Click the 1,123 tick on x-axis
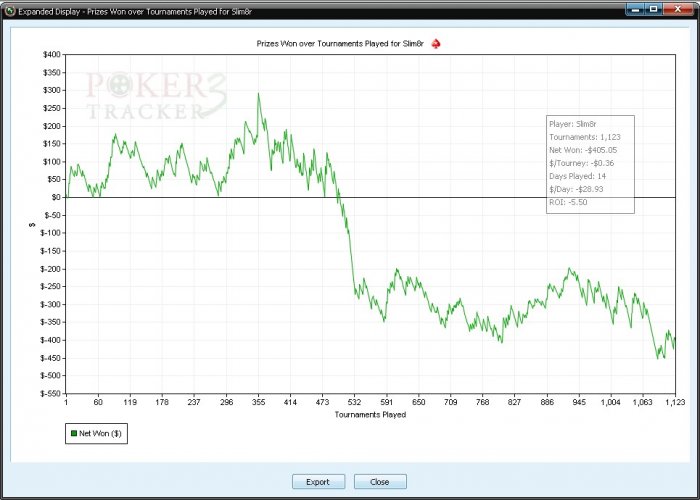The height and width of the screenshot is (500, 700). [x=675, y=402]
